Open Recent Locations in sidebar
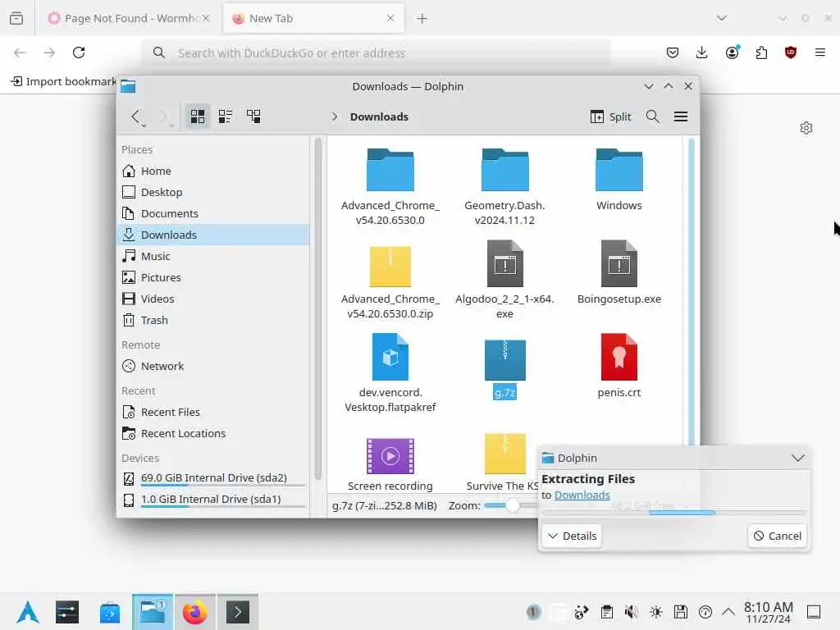 tap(213, 433)
